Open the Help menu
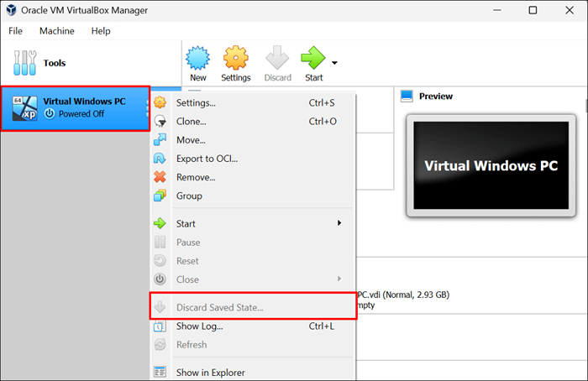 pyautogui.click(x=101, y=31)
